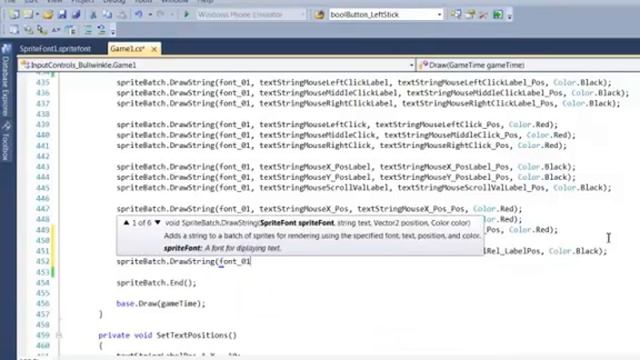Viewport: 640px width, 360px height.
Task: Open Solution Explorer from toolbar icon
Action: [456, 15]
